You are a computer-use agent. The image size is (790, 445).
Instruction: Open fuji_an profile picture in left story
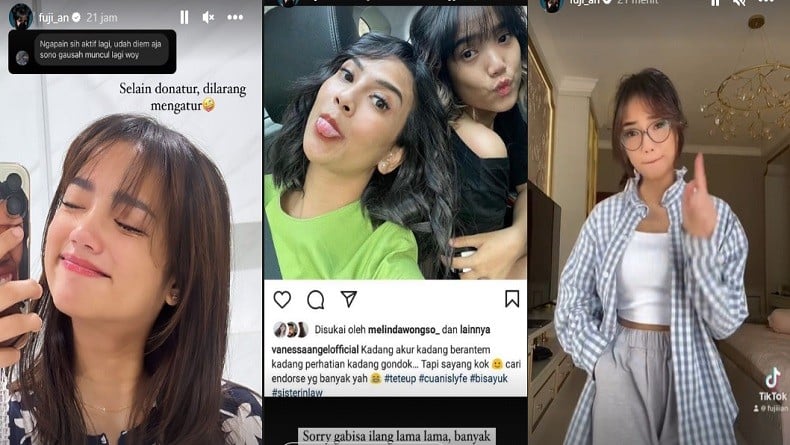21,17
